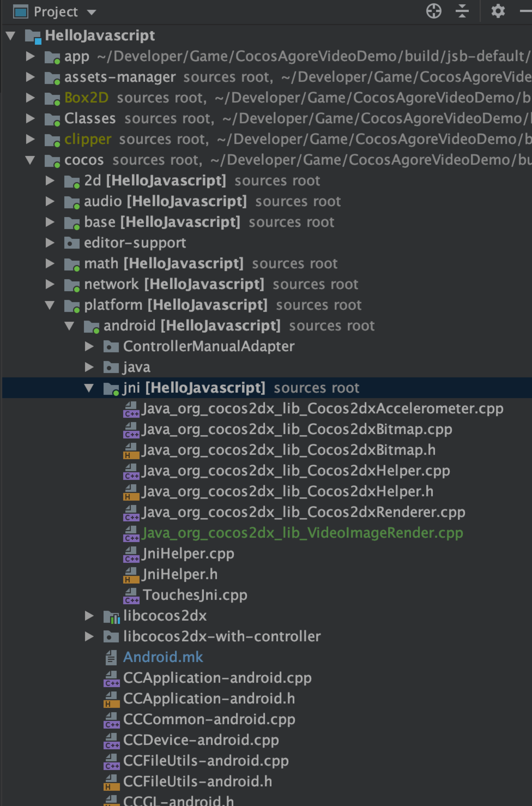Expand the libcocos2dx-with-controller folder
The width and height of the screenshot is (532, 806).
point(89,637)
